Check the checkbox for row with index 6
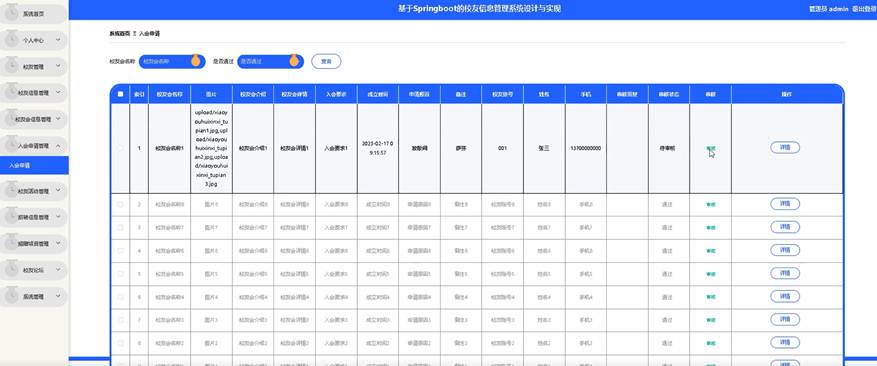 (x=120, y=297)
